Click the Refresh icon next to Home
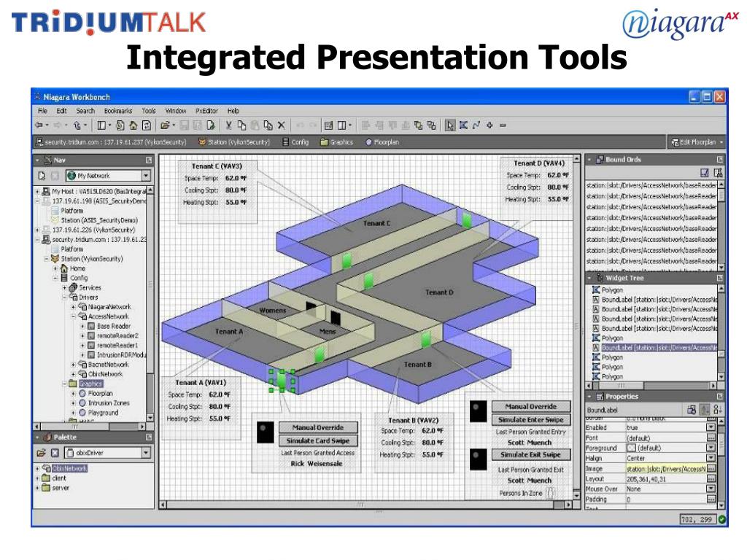Screen dimensions: 747x560 (146, 125)
